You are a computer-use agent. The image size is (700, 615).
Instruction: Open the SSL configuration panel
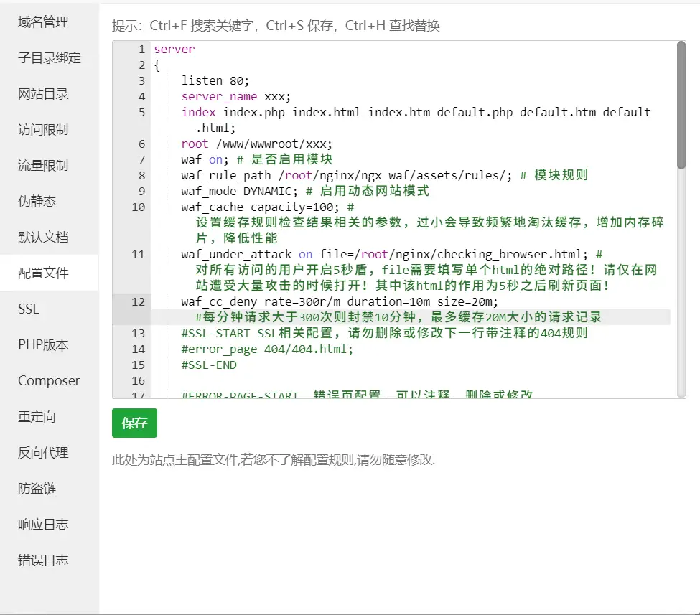coord(29,309)
